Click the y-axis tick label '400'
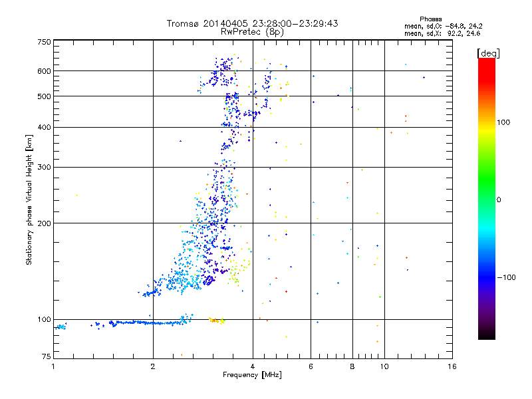This screenshot has height=399, width=532. tap(44, 127)
